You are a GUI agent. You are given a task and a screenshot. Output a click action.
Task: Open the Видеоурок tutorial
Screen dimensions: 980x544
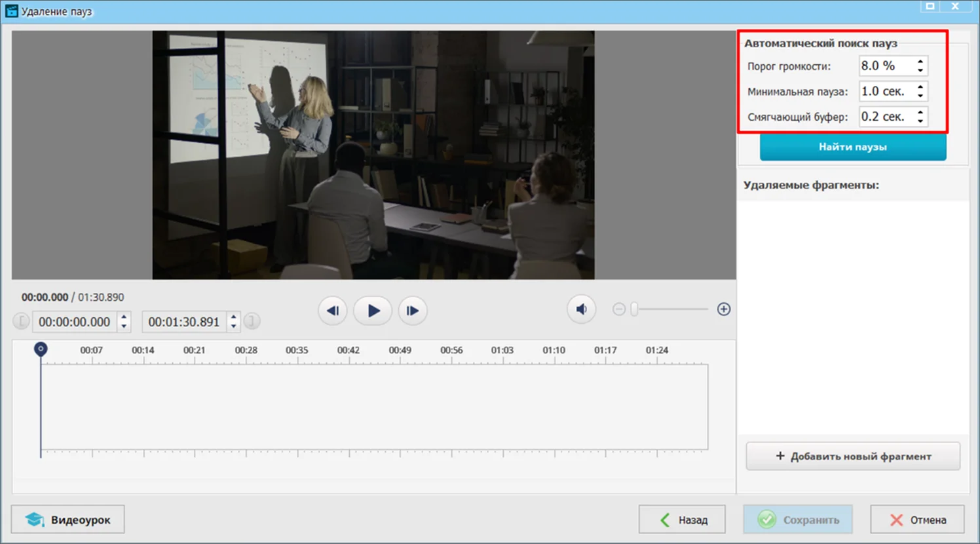pos(68,520)
